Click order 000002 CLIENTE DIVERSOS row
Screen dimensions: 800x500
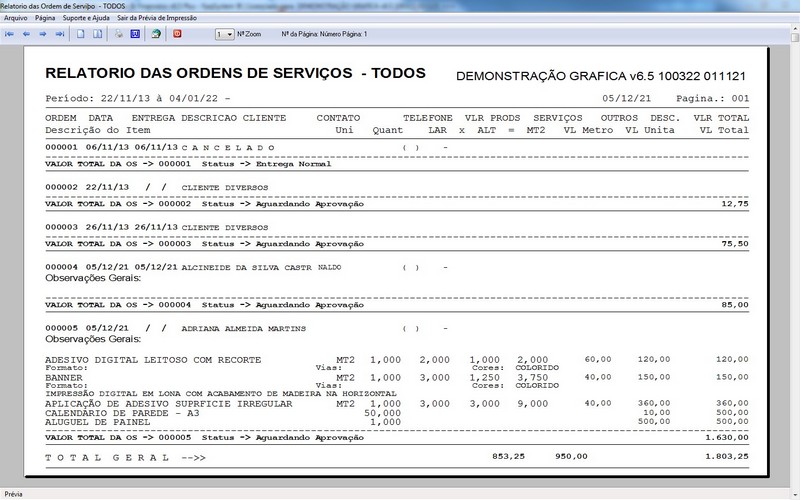pos(157,187)
